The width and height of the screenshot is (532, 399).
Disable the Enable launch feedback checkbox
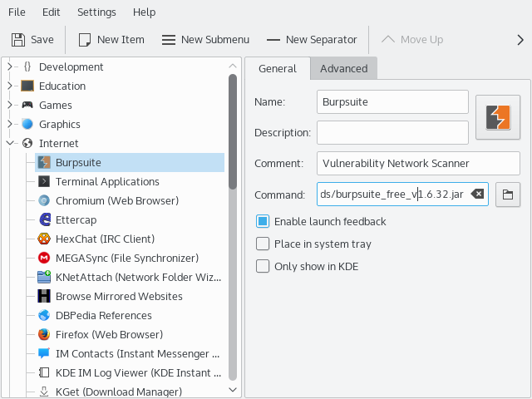click(x=263, y=221)
